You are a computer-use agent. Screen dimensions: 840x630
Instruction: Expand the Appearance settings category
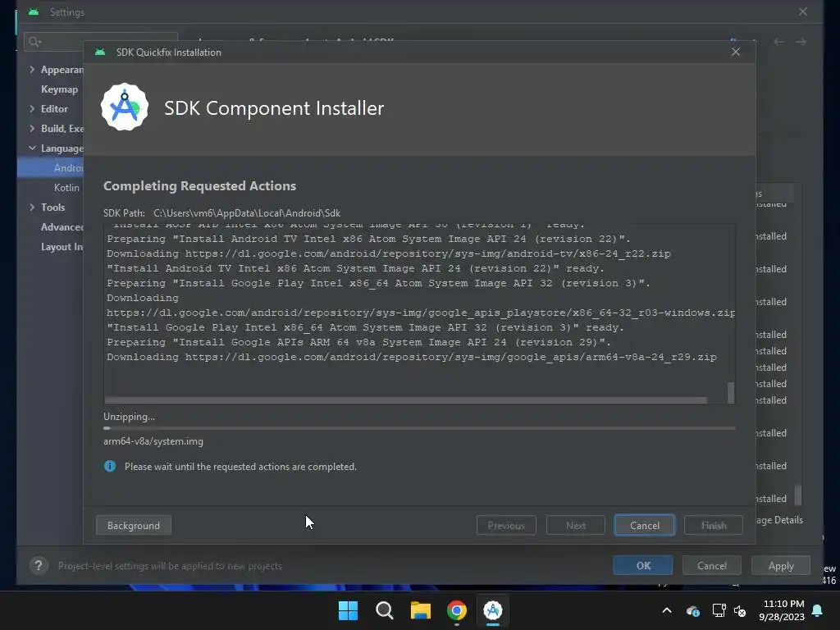(x=32, y=70)
